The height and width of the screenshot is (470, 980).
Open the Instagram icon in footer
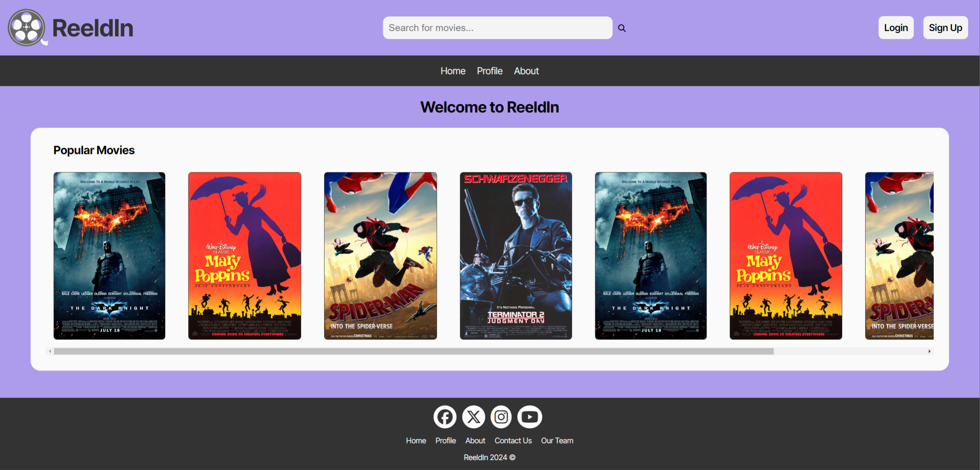coord(501,417)
